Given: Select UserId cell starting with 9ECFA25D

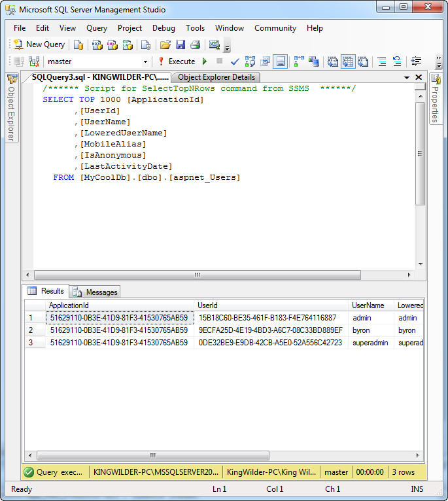Looking at the screenshot, I should [271, 330].
